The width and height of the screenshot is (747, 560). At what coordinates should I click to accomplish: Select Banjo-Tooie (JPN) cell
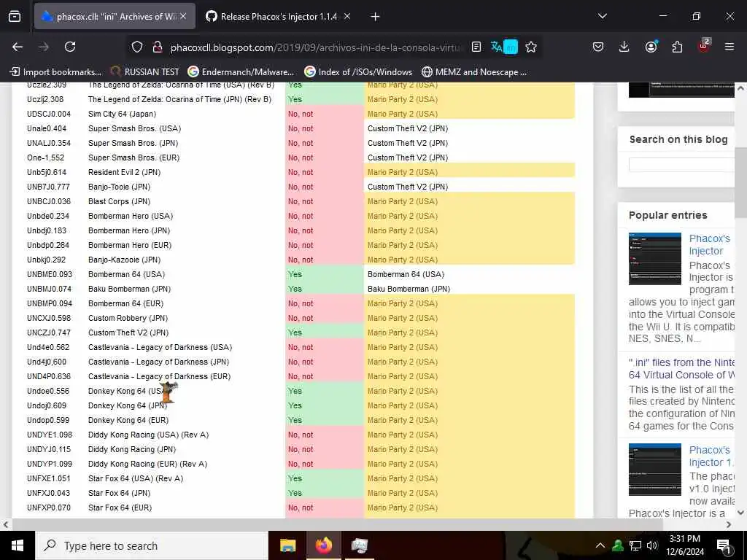click(x=119, y=187)
